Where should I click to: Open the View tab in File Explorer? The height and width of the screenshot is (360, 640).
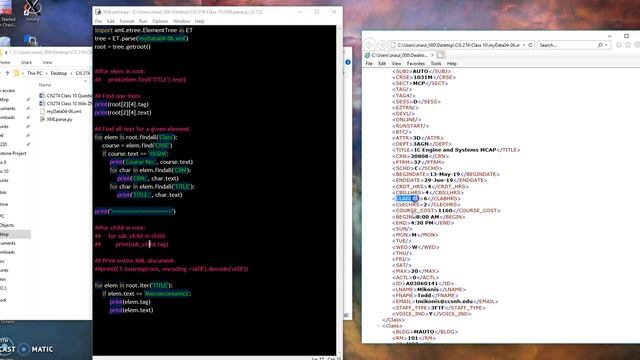[47, 62]
